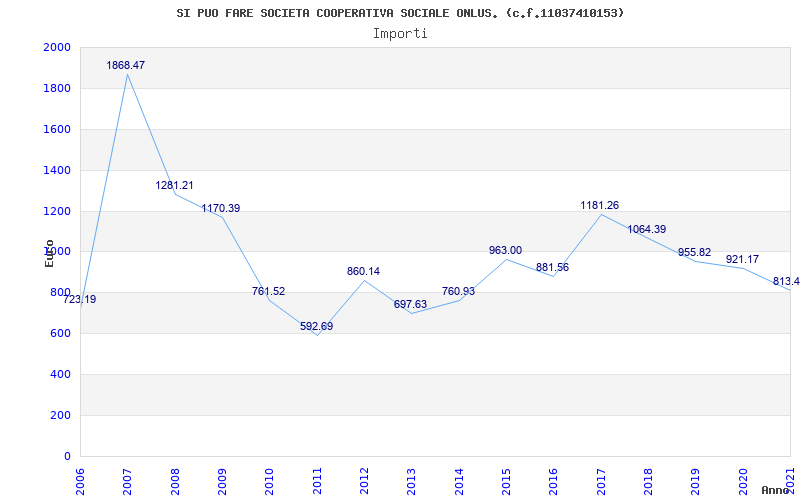Screen dimensions: 800x500
Task: Select the 860.14 data label
Action: [x=363, y=271]
